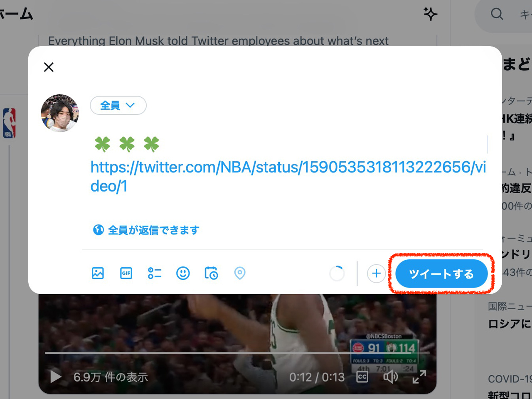Schedule the tweet
Screen dimensions: 532x399
click(x=211, y=273)
